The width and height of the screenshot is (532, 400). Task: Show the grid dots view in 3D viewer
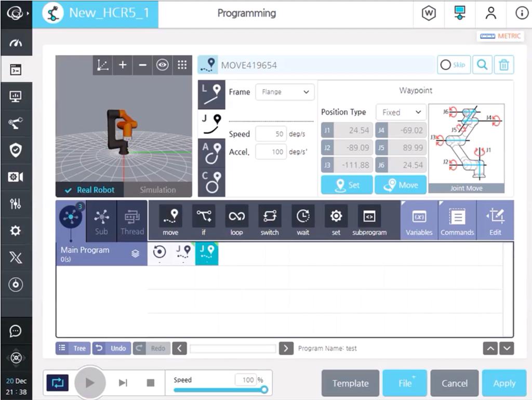pos(182,65)
